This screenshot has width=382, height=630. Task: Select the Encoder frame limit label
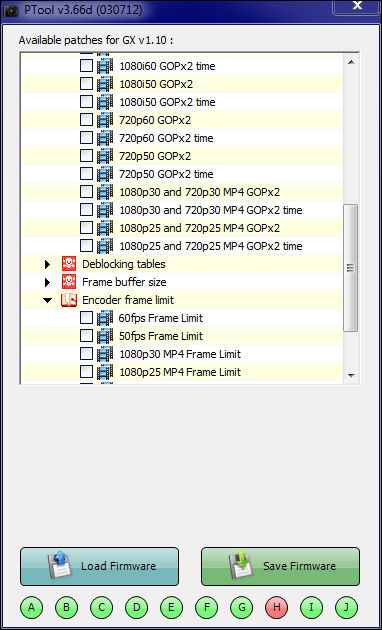pyautogui.click(x=128, y=300)
